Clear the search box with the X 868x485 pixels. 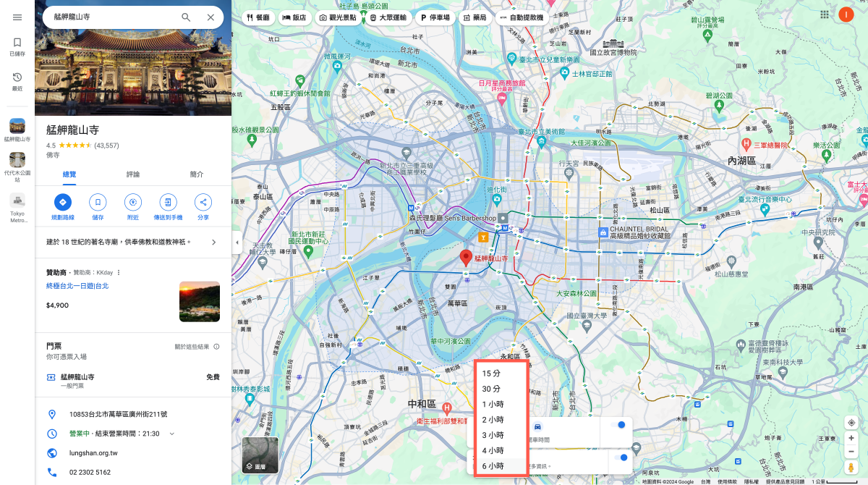point(210,17)
